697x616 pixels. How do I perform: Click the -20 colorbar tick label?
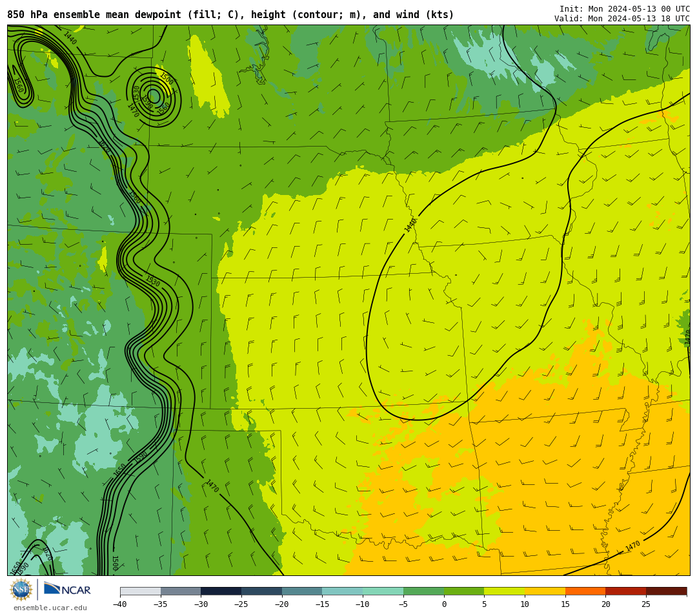tap(282, 604)
